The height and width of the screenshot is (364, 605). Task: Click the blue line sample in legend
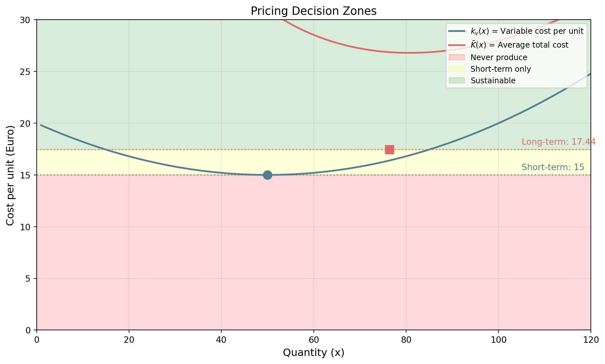tap(456, 31)
